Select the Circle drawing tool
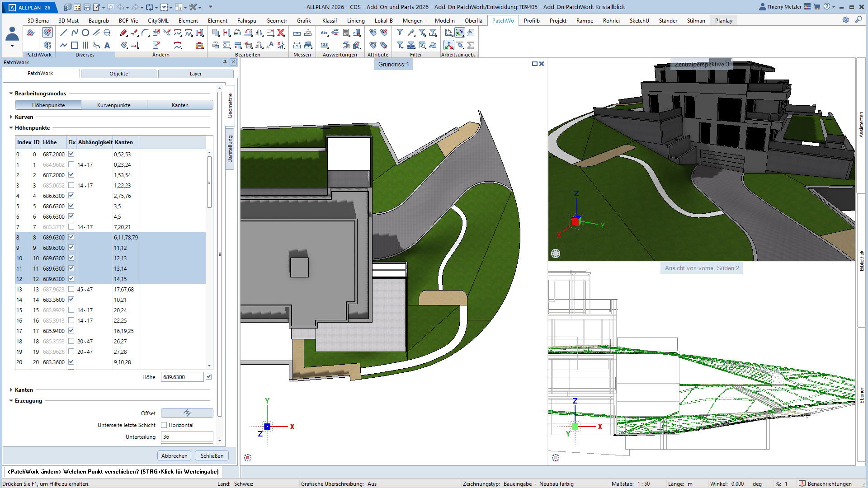Image resolution: width=868 pixels, height=488 pixels. (85, 33)
